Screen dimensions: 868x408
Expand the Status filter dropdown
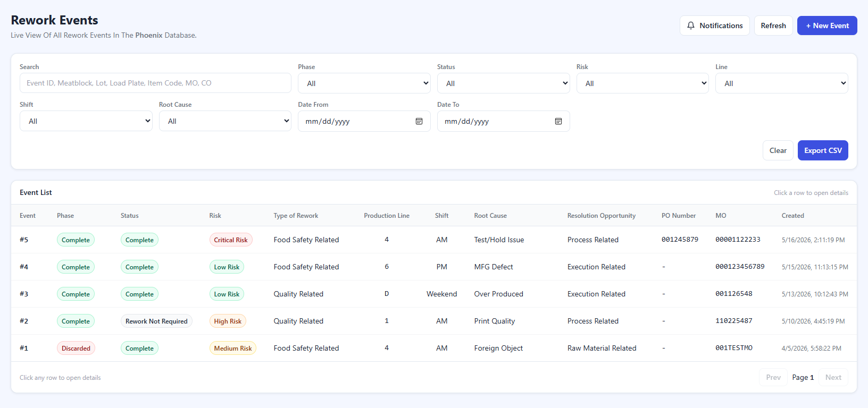point(504,83)
